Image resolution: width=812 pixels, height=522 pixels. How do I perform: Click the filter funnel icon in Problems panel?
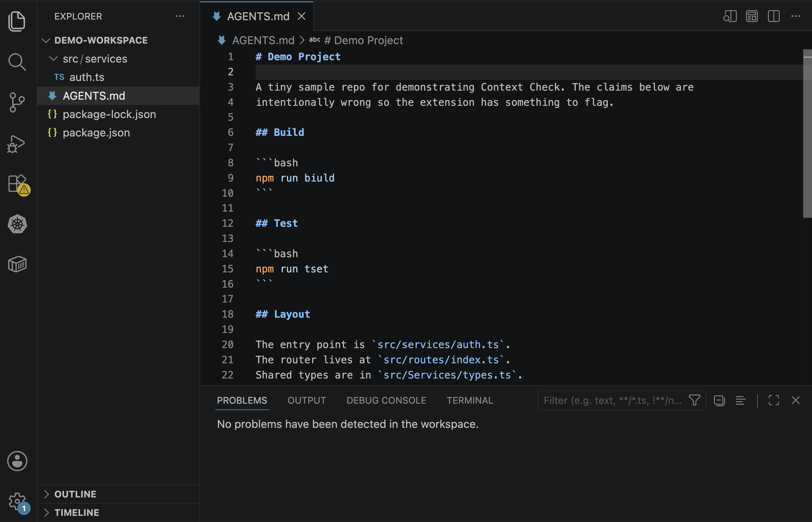click(694, 400)
